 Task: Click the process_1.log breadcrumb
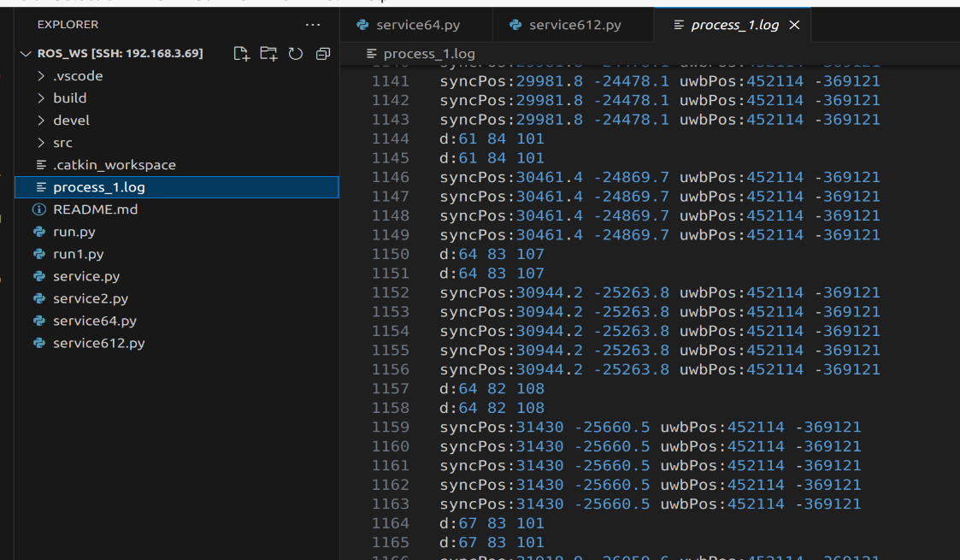428,54
